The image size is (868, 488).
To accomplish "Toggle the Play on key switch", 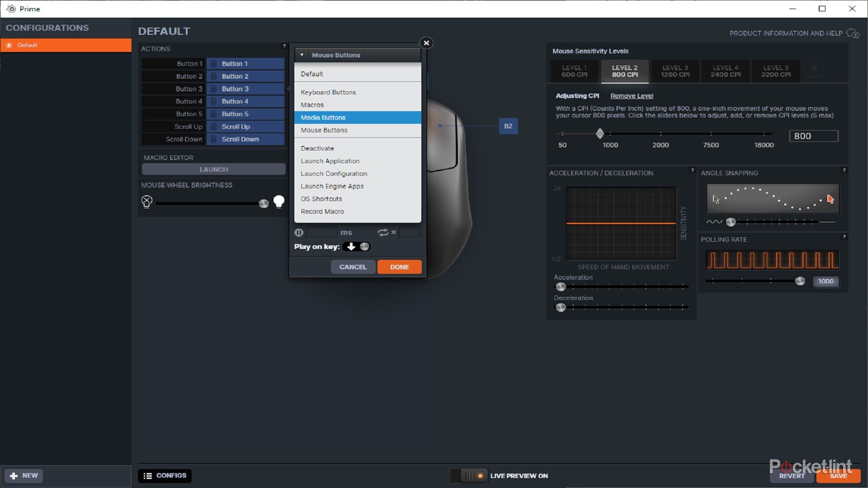I will [x=357, y=247].
